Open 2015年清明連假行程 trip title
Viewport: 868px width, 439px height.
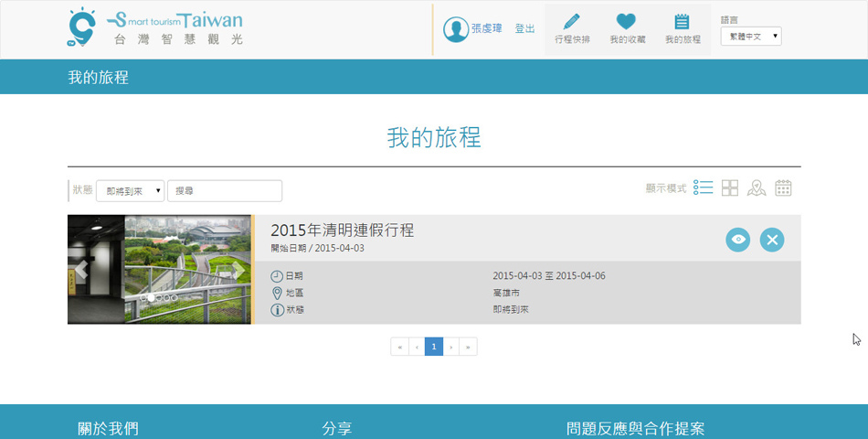coord(342,230)
